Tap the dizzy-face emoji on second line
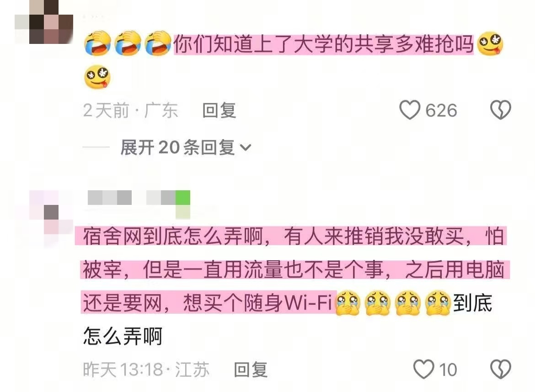Screen dimensions: 535x392 click(97, 76)
